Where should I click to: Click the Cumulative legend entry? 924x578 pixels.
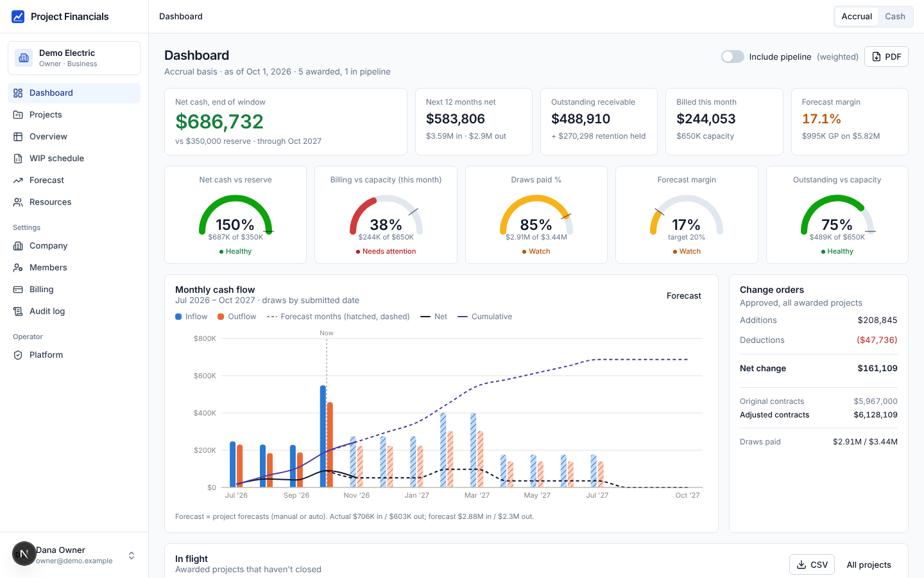(x=484, y=317)
